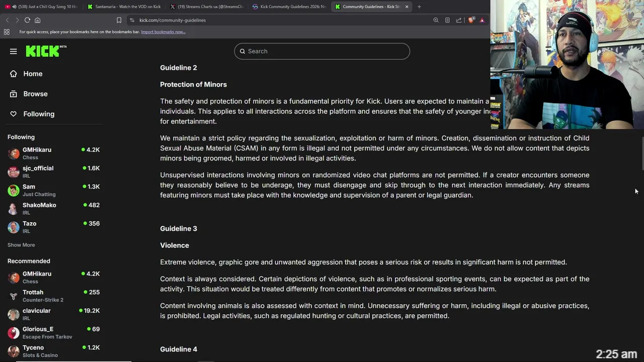Click the Home house icon
This screenshot has height=362, width=644.
coord(14,74)
